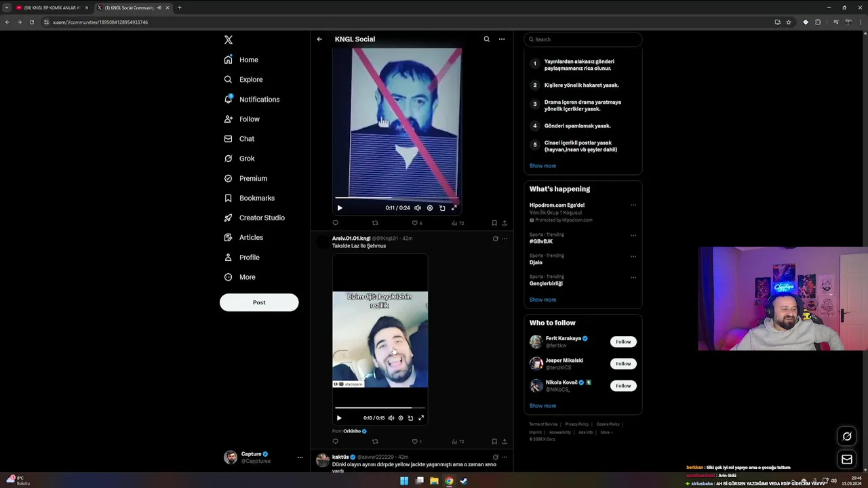Click the Grok icon on the Arsiv.01.01.kngl post
This screenshot has height=488, width=868.
point(495,239)
